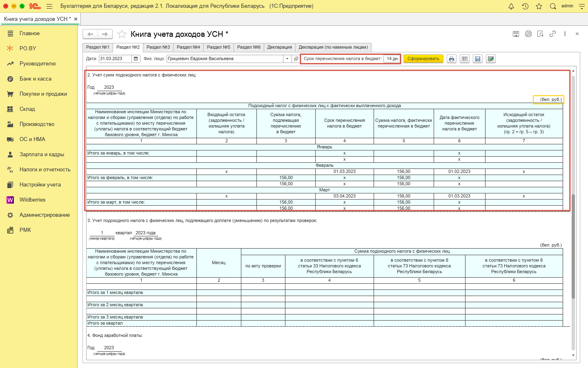Open the Wildberries sidebar section
This screenshot has width=588, height=368.
pos(32,200)
